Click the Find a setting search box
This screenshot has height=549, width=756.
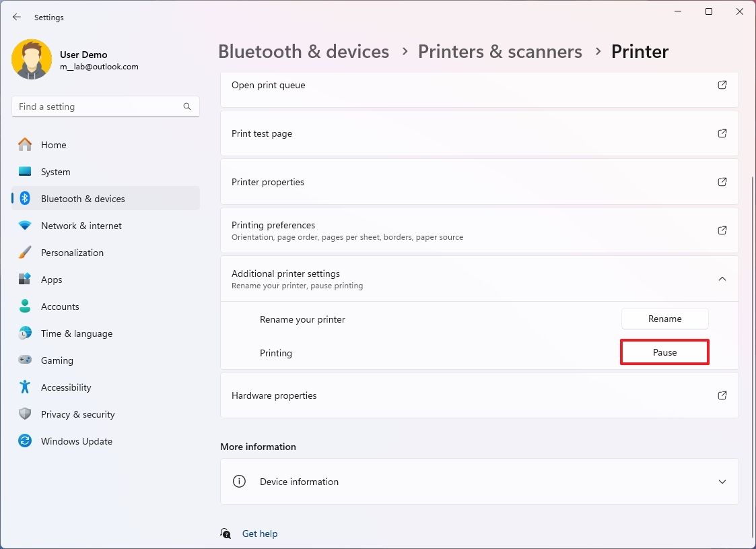(105, 106)
